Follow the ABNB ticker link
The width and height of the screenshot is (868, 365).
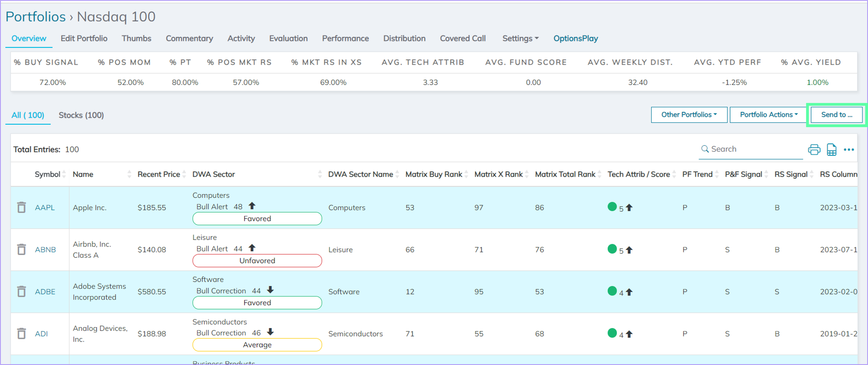click(45, 249)
